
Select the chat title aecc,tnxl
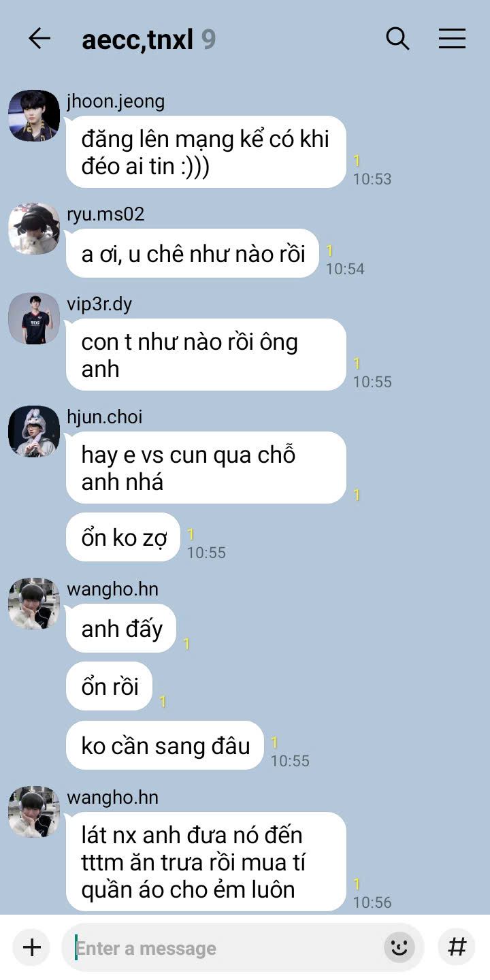click(137, 40)
